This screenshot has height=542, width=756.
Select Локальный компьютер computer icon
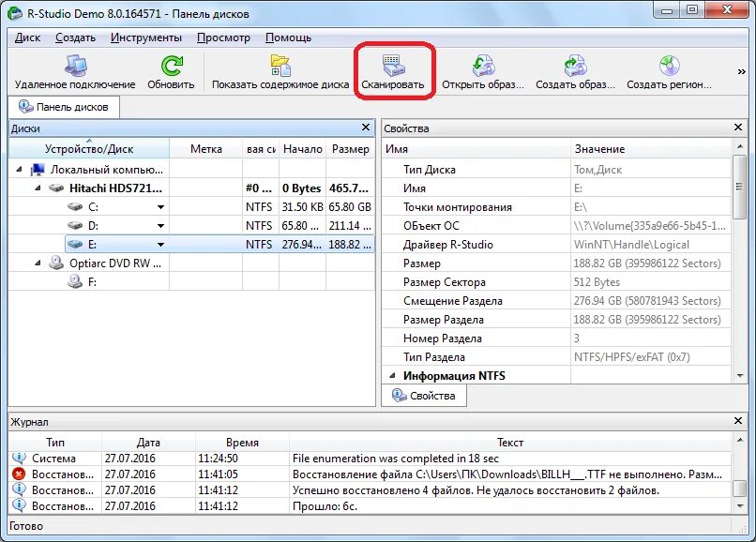38,170
